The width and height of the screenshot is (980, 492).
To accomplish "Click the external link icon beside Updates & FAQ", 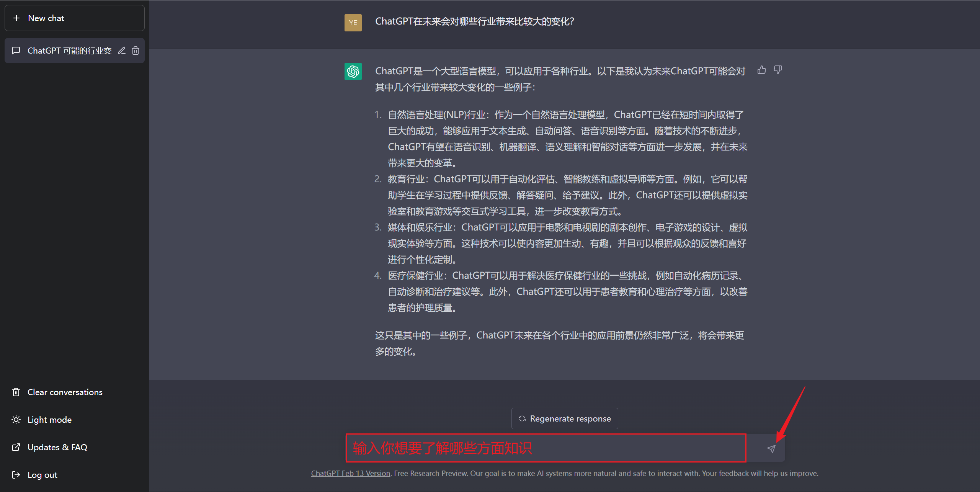I will point(16,447).
